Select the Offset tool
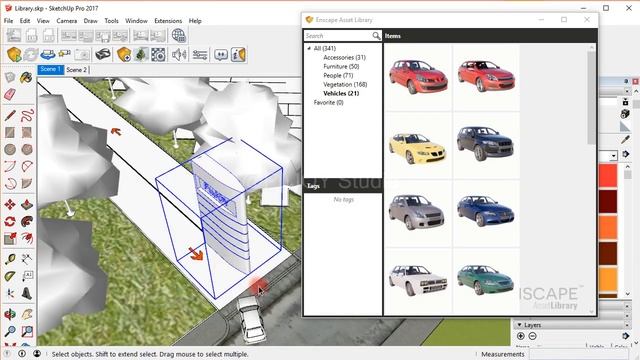640x360 pixels. pos(27,238)
